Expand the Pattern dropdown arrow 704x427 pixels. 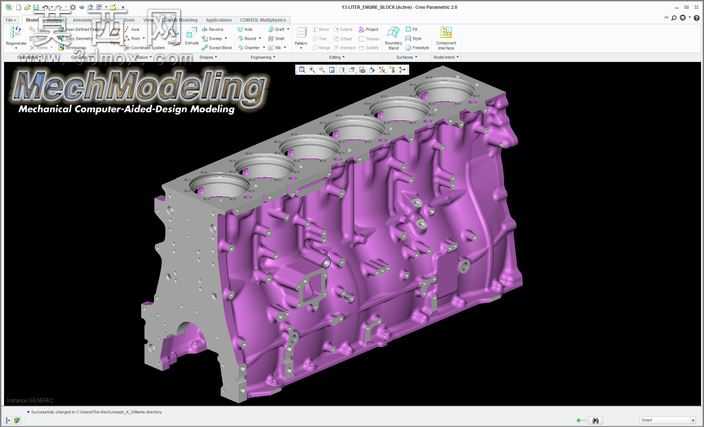pos(301,48)
